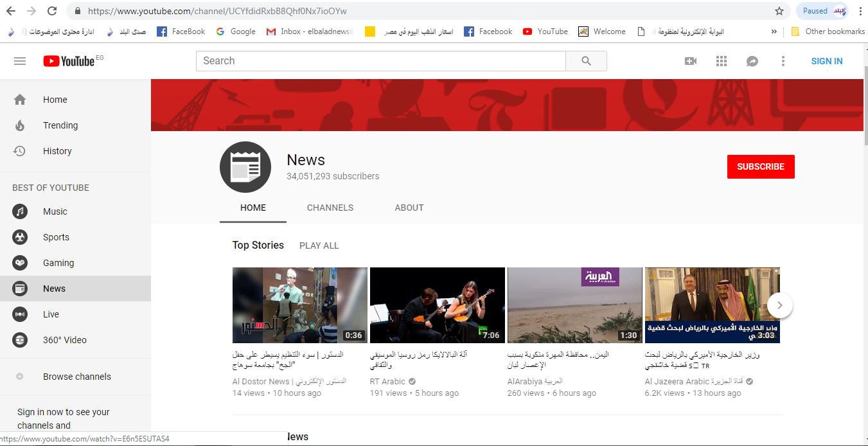Advance Top Stories carousel with next arrow

(779, 305)
